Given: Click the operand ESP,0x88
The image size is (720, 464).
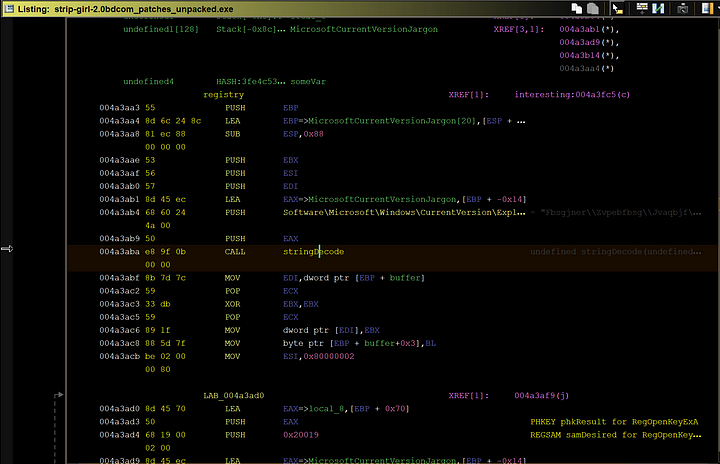Looking at the screenshot, I should click(303, 134).
